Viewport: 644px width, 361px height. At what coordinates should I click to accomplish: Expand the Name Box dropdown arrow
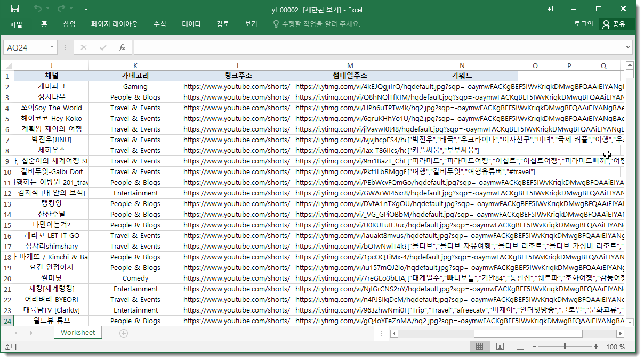click(x=52, y=47)
